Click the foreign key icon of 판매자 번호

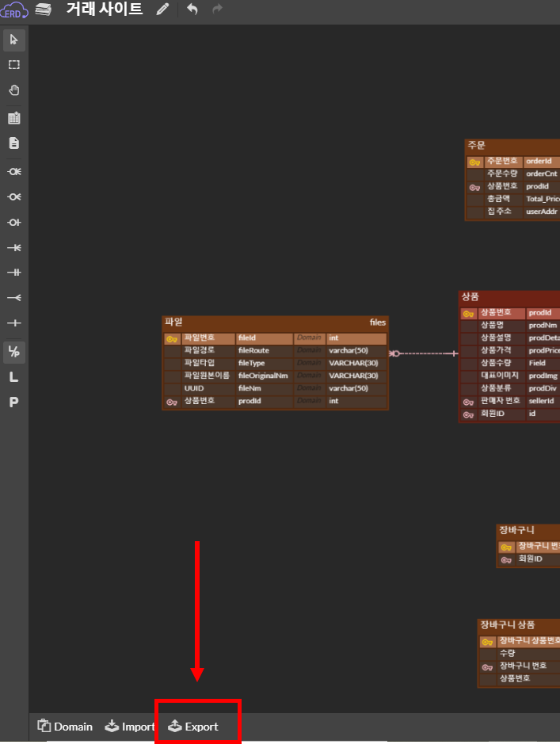468,402
